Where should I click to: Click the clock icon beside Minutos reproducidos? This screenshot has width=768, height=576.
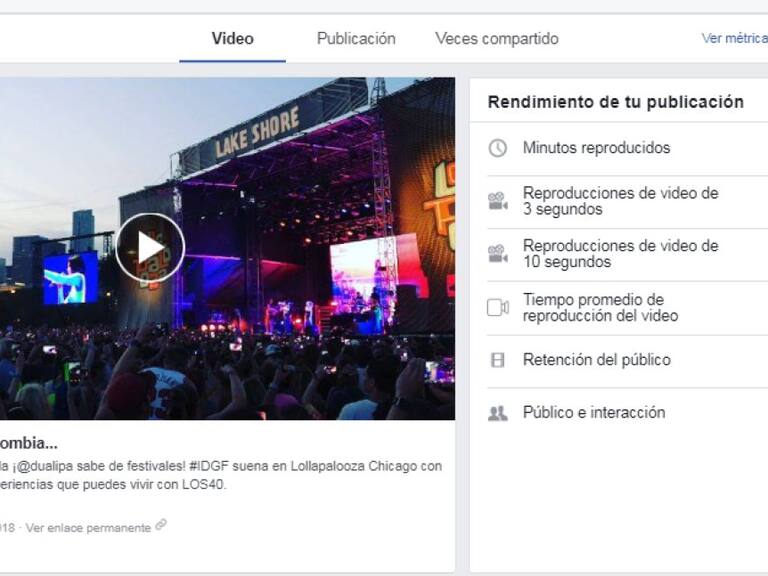pyautogui.click(x=497, y=148)
